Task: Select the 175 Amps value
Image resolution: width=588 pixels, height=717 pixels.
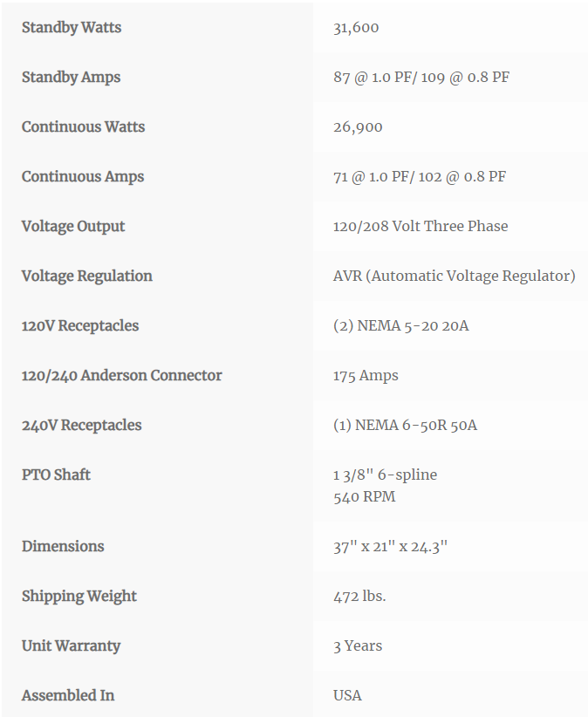Action: pos(366,376)
